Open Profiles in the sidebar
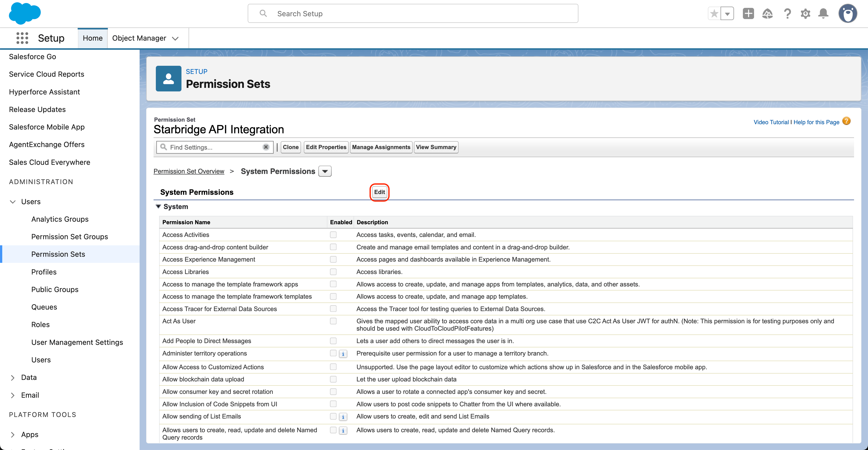Image resolution: width=868 pixels, height=450 pixels. [44, 272]
